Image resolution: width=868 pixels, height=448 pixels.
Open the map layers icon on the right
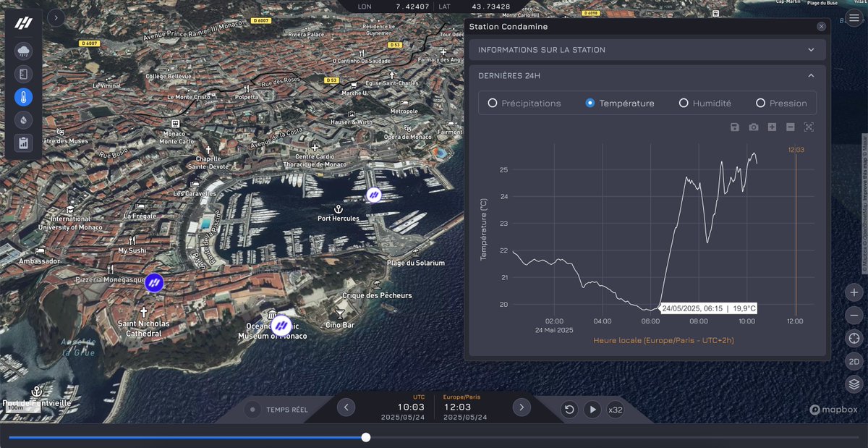click(853, 384)
